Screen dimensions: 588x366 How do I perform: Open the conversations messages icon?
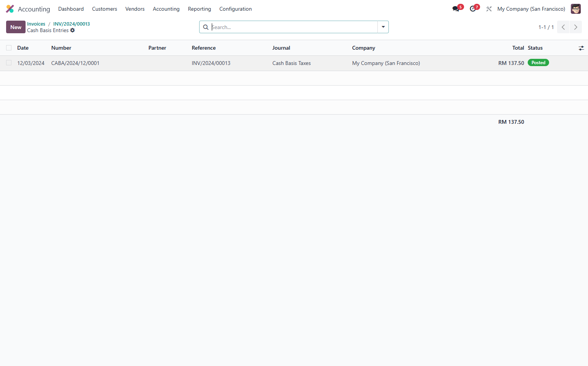pos(456,9)
